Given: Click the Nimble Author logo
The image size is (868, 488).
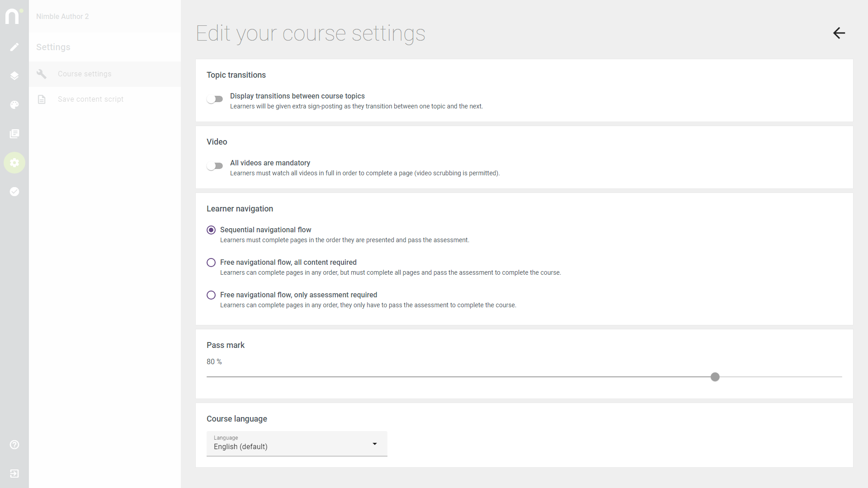Looking at the screenshot, I should 14,16.
